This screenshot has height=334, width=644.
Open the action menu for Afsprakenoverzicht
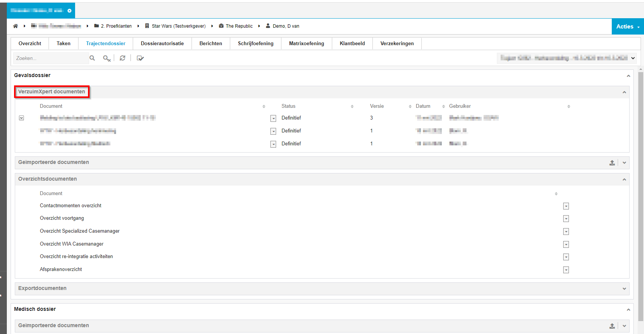566,270
